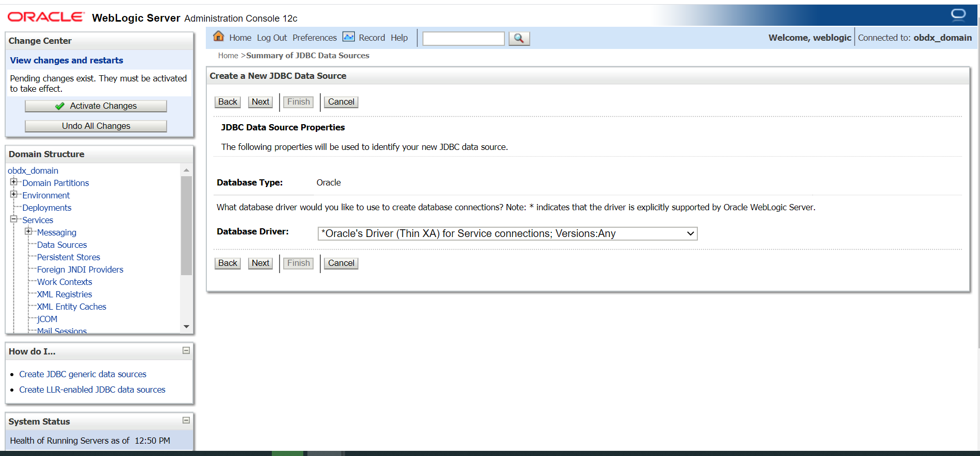The width and height of the screenshot is (980, 456).
Task: Click the bottom Back button
Action: 227,263
